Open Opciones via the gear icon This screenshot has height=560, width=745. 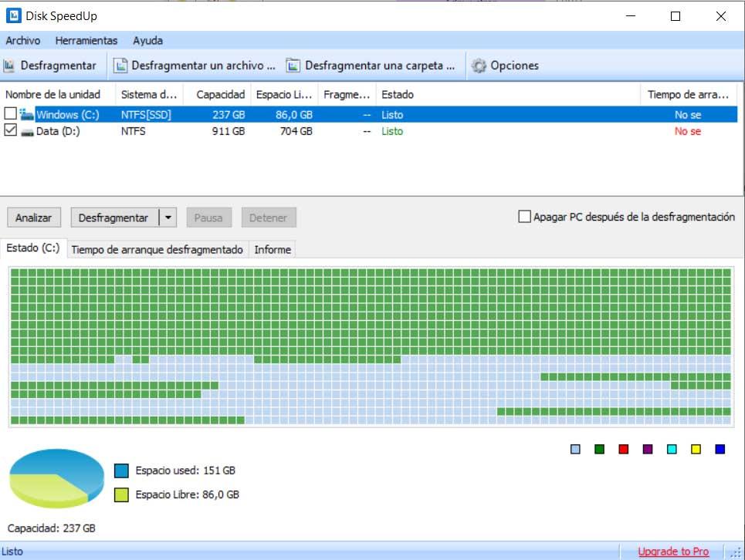click(479, 66)
